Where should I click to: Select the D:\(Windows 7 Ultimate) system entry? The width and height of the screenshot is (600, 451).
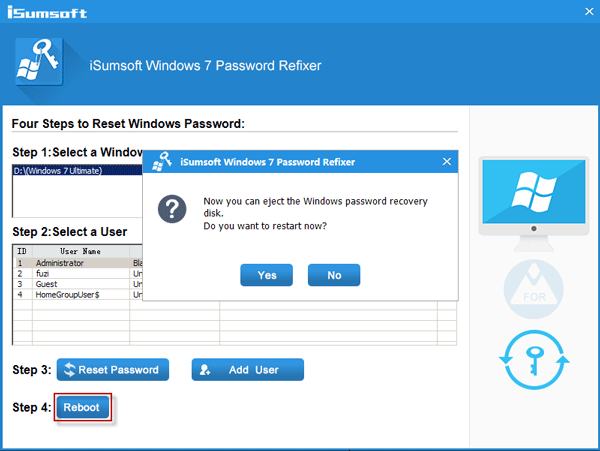click(x=78, y=171)
